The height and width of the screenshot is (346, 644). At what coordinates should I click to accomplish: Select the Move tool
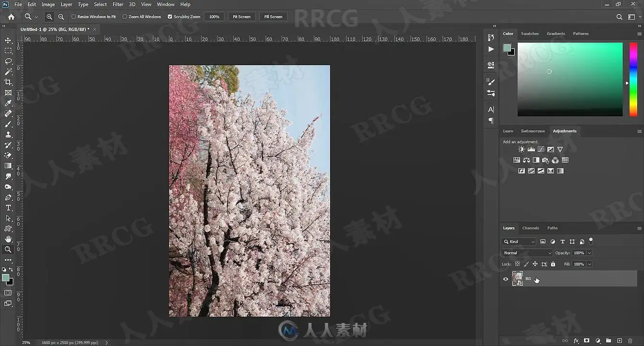tap(8, 40)
